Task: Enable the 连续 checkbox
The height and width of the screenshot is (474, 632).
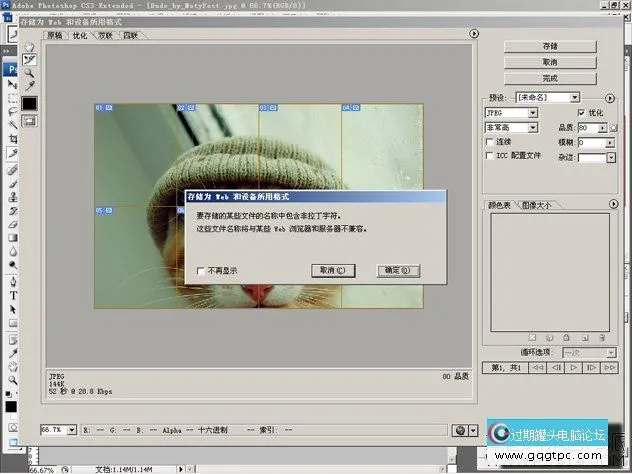Action: click(x=489, y=142)
